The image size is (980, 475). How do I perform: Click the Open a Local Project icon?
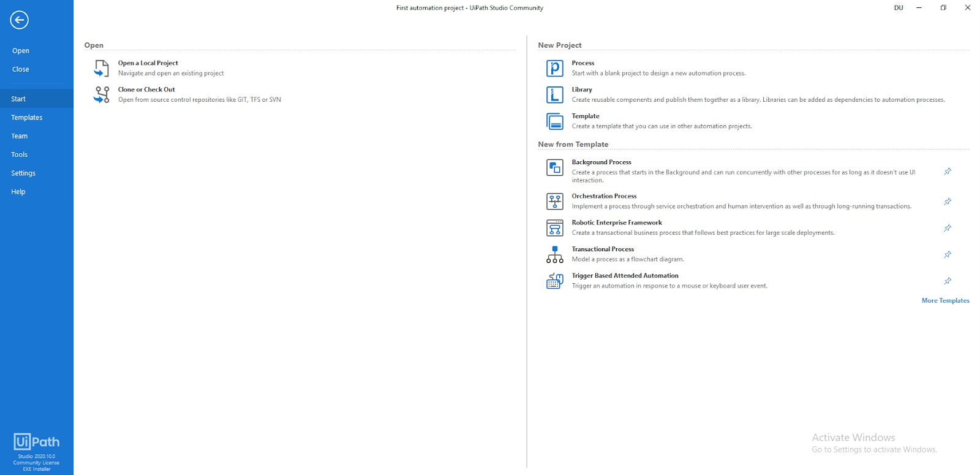tap(101, 68)
